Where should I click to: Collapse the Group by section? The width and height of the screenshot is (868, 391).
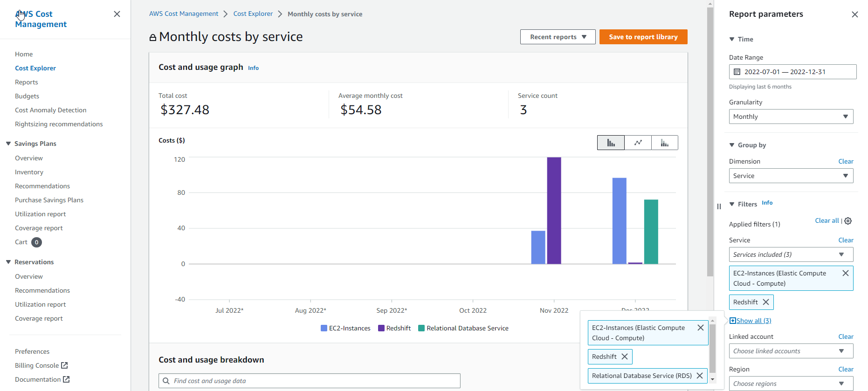[x=732, y=145]
